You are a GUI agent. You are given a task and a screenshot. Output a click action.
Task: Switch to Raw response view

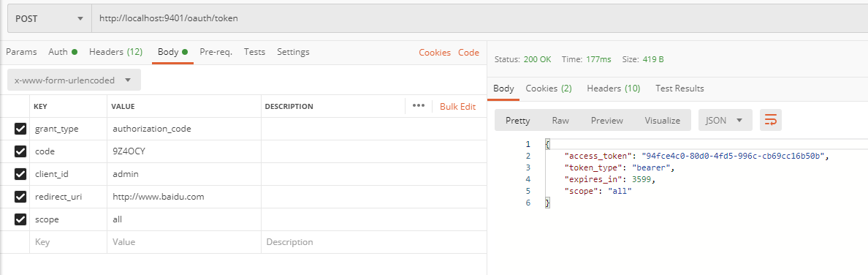click(560, 120)
